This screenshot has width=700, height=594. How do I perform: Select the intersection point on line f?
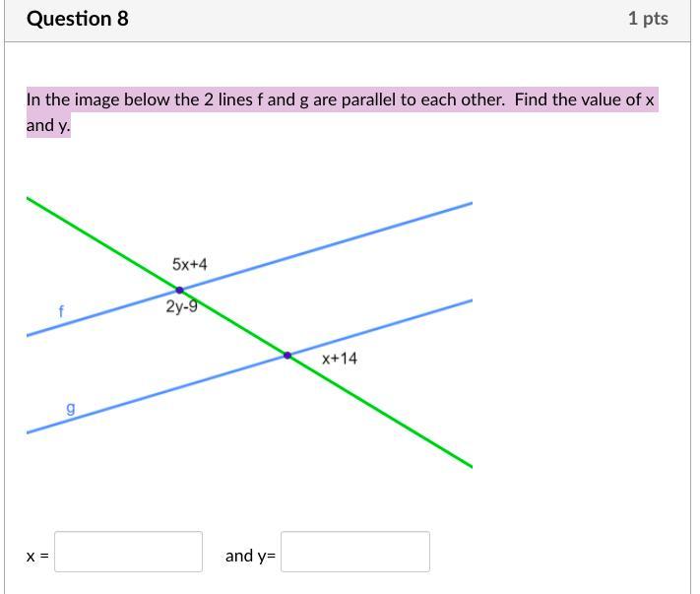click(x=179, y=291)
